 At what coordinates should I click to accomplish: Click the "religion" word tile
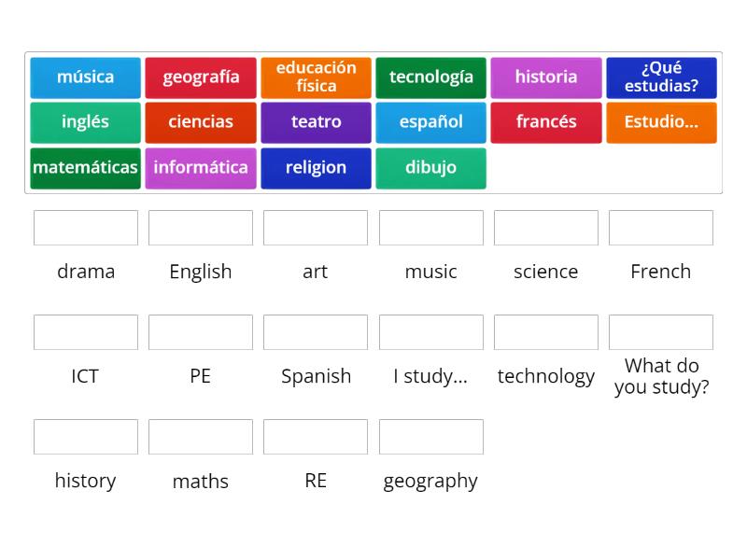[x=316, y=168]
